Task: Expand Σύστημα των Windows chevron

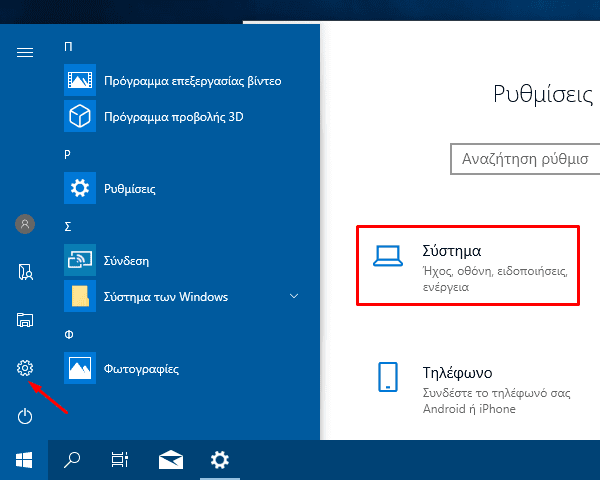Action: pyautogui.click(x=294, y=296)
